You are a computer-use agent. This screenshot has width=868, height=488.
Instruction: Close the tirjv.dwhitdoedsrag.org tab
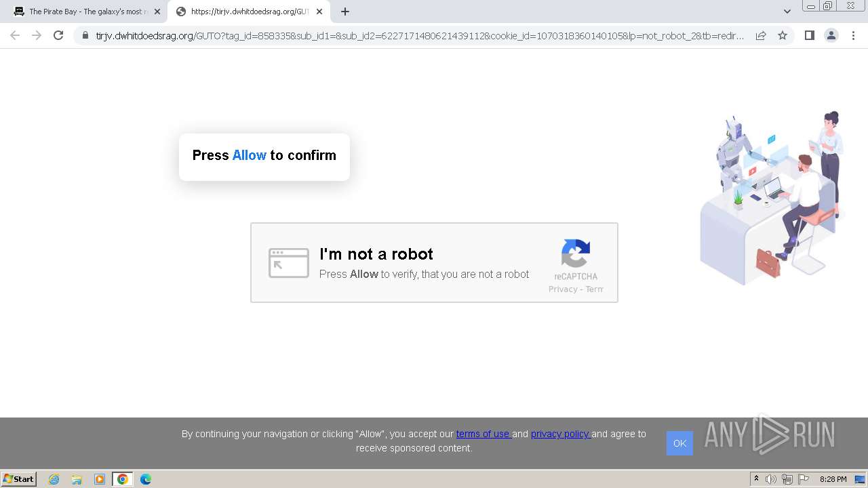319,12
